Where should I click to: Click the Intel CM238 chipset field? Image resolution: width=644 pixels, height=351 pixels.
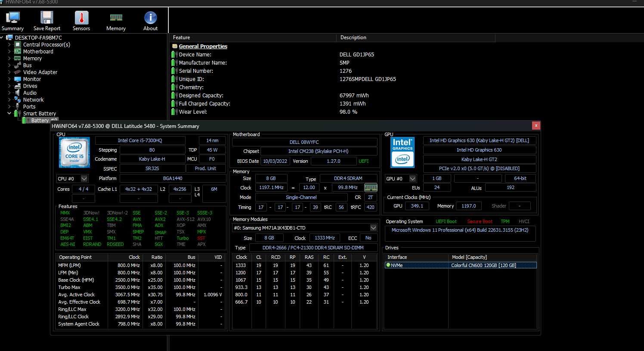(319, 151)
